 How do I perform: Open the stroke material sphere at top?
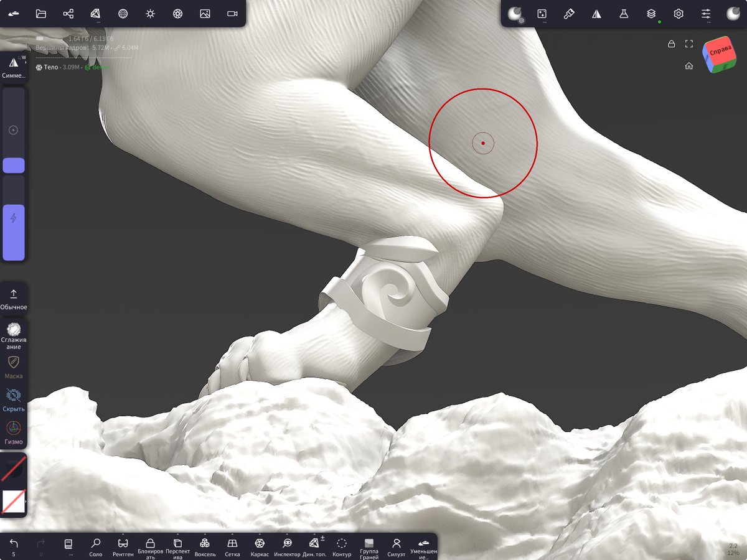pos(515,14)
